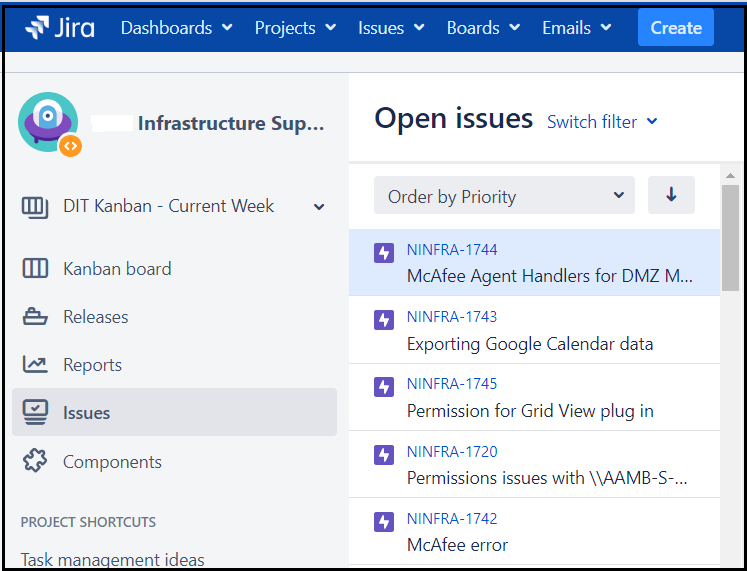
Task: Open Infrastructure Sup... project title
Action: click(x=231, y=123)
